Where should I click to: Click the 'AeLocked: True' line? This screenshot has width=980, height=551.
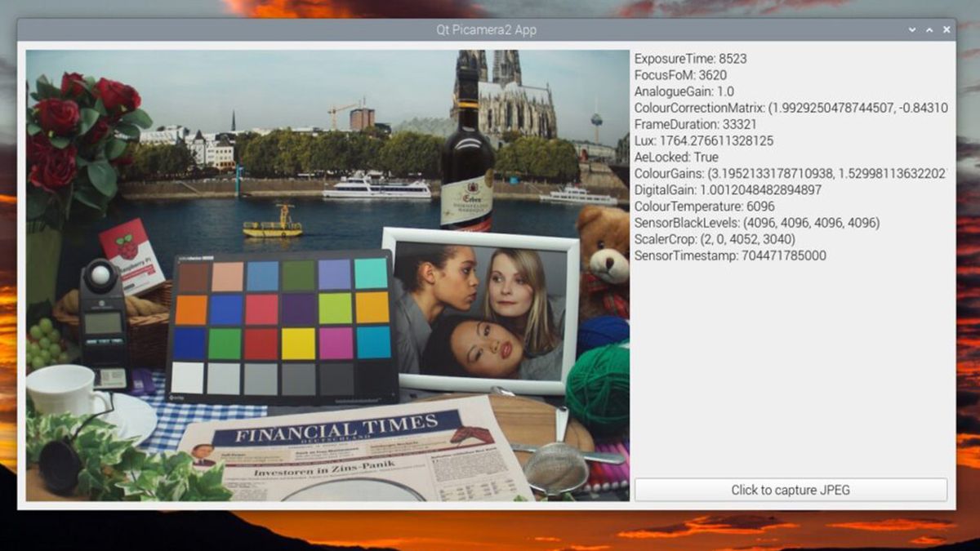pos(675,156)
